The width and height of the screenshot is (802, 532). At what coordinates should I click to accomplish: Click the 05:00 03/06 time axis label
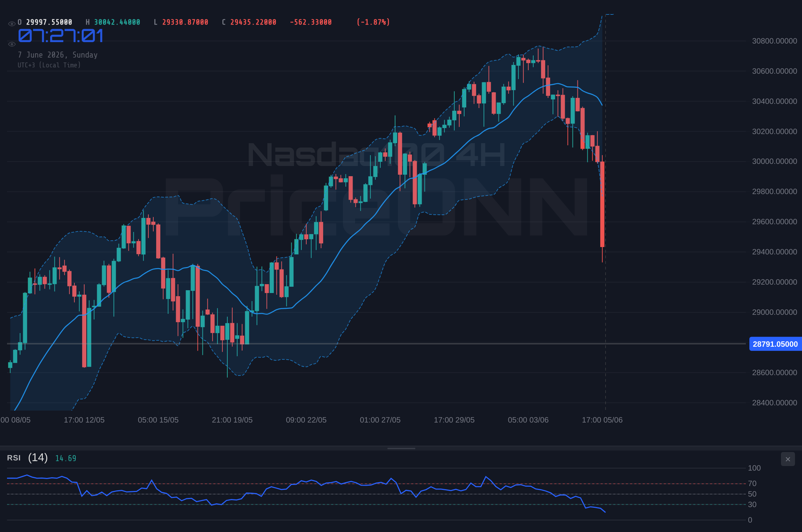(x=528, y=420)
